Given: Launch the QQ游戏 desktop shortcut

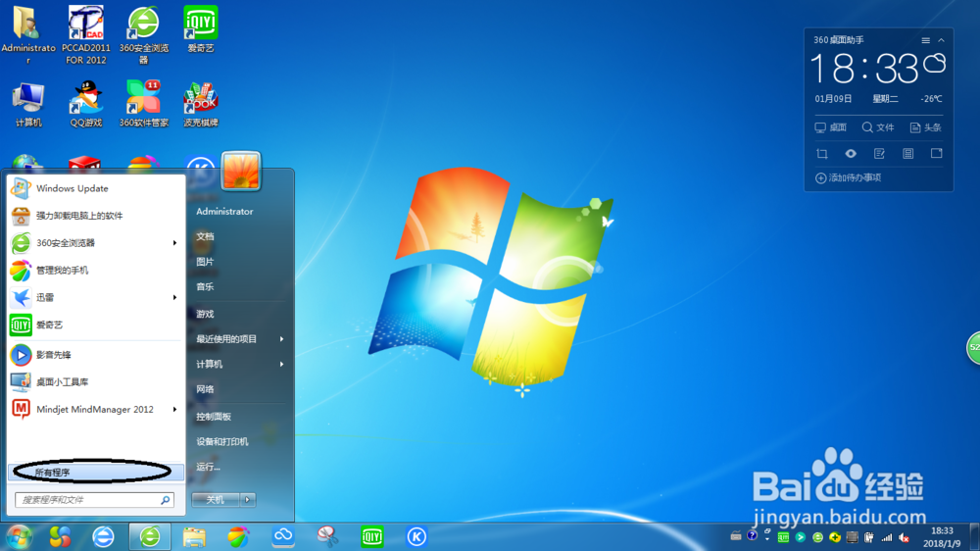Looking at the screenshot, I should pos(85,105).
